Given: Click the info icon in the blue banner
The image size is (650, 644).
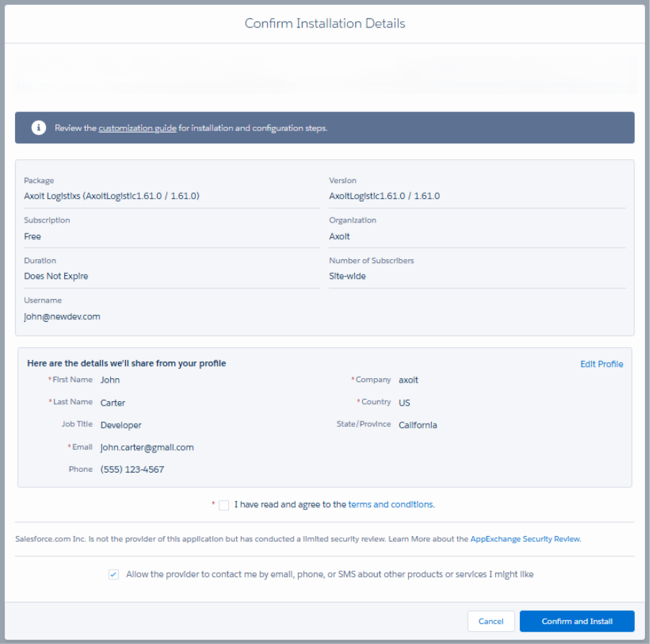Looking at the screenshot, I should (x=38, y=128).
